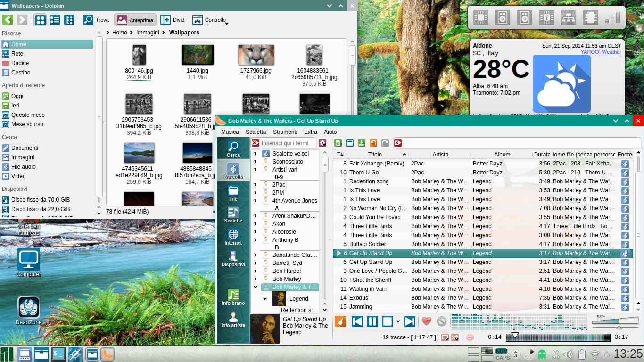Expand the Akon artist node

coord(256,224)
